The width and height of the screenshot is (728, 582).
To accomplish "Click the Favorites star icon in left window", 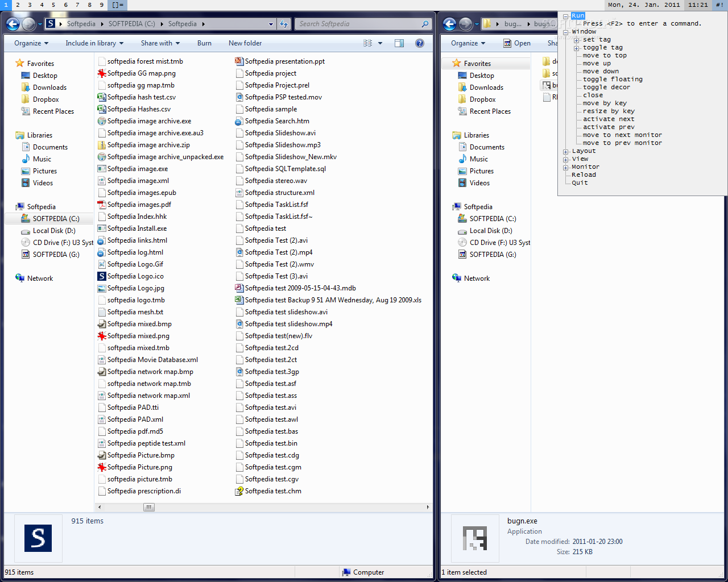I will pyautogui.click(x=20, y=64).
